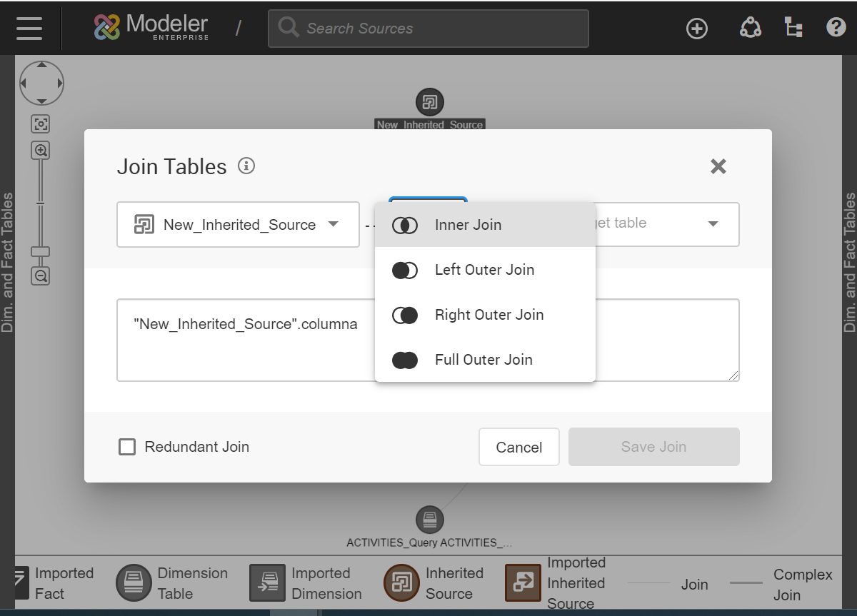
Task: Close the Join Tables dialog
Action: pos(718,166)
